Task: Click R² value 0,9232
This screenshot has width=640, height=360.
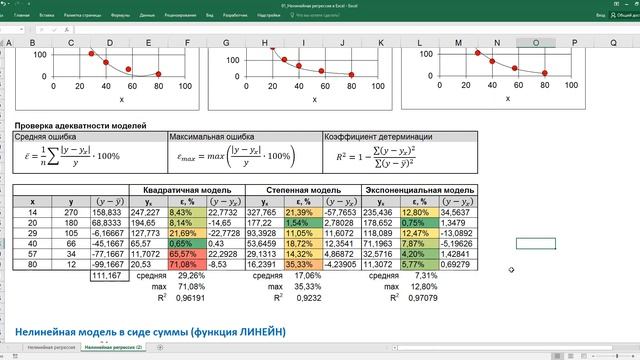Action: pyautogui.click(x=309, y=298)
